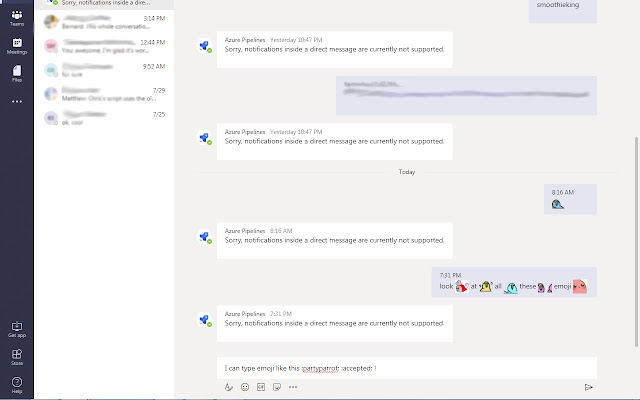The width and height of the screenshot is (640, 400).
Task: Click Azure Pipelines avatar on 7:31 PM message
Action: click(x=205, y=320)
